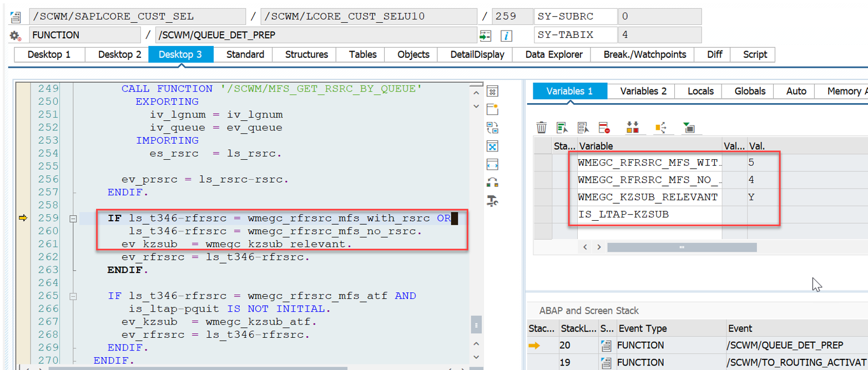The height and width of the screenshot is (370, 868).
Task: Click the gray list deselect icon
Action: [583, 128]
